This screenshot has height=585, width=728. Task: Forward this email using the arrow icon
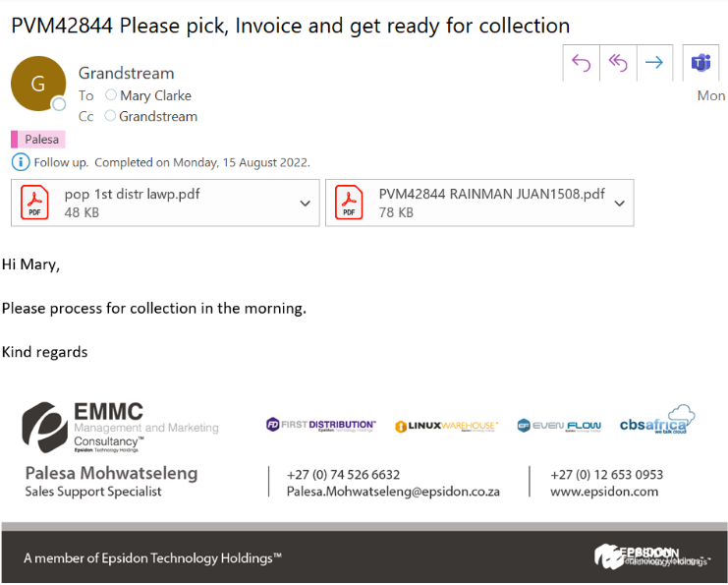pos(654,63)
